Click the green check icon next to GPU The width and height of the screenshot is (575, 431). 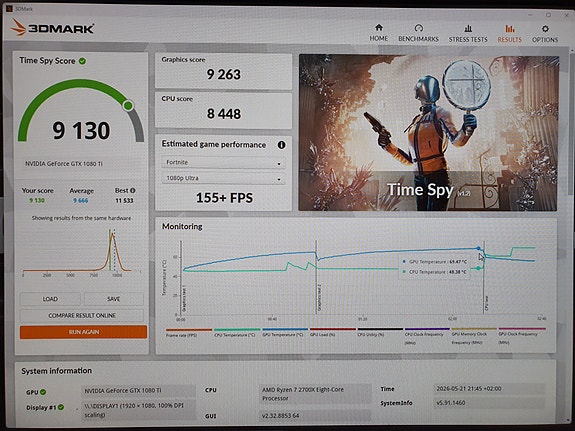43,392
